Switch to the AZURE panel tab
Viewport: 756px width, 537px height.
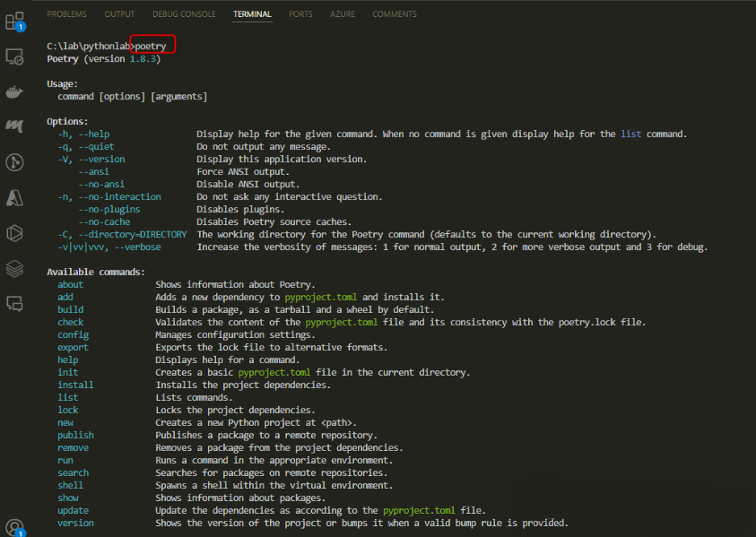tap(342, 14)
